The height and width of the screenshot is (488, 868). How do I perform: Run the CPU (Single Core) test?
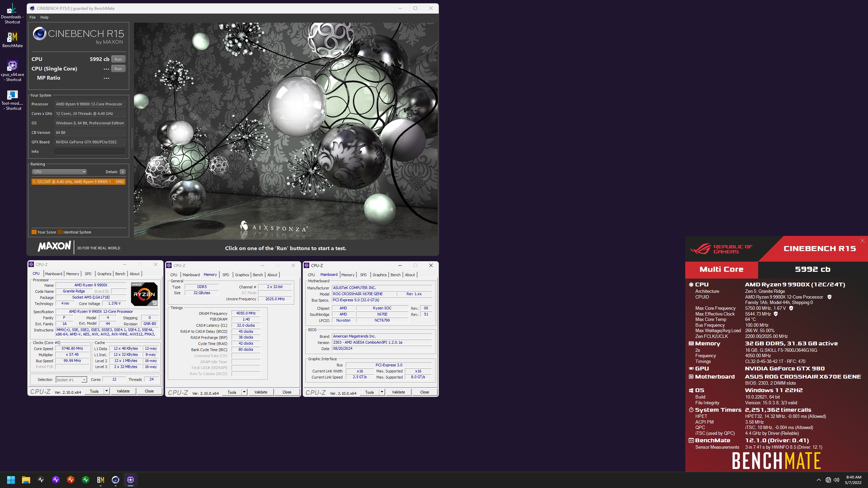coord(118,68)
